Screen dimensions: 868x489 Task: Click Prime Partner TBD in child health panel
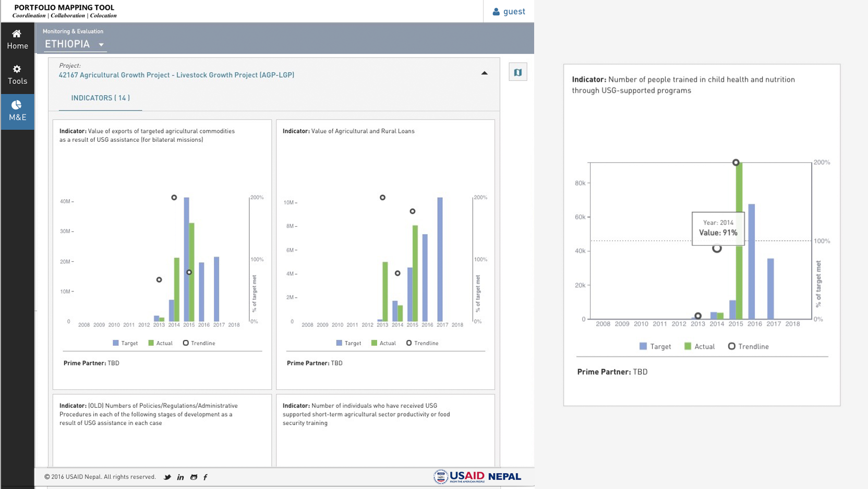pos(612,372)
